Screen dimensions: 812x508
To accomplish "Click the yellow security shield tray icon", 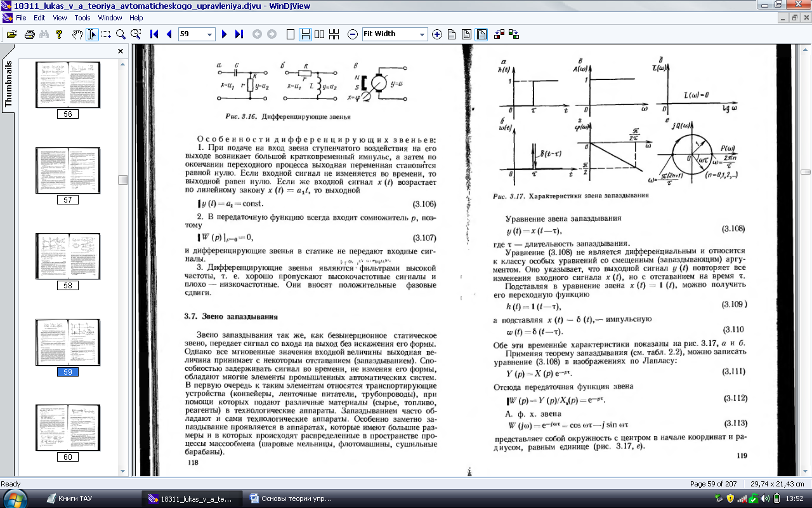I will pyautogui.click(x=730, y=498).
